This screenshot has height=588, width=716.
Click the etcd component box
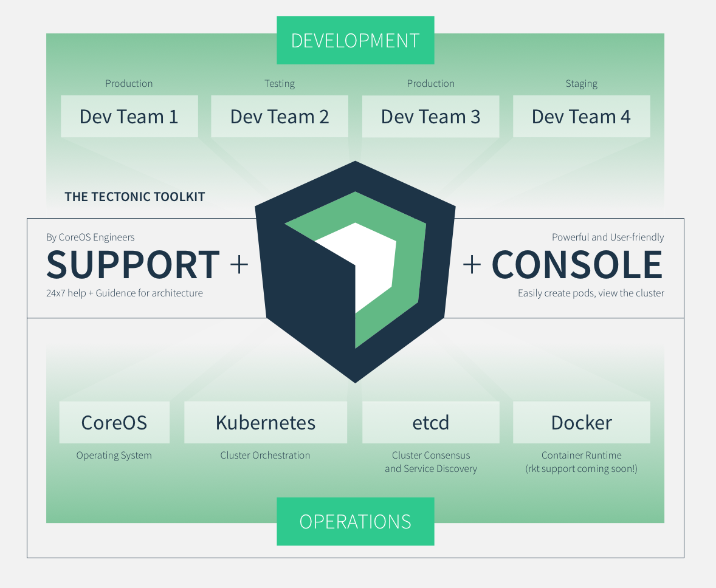(430, 422)
